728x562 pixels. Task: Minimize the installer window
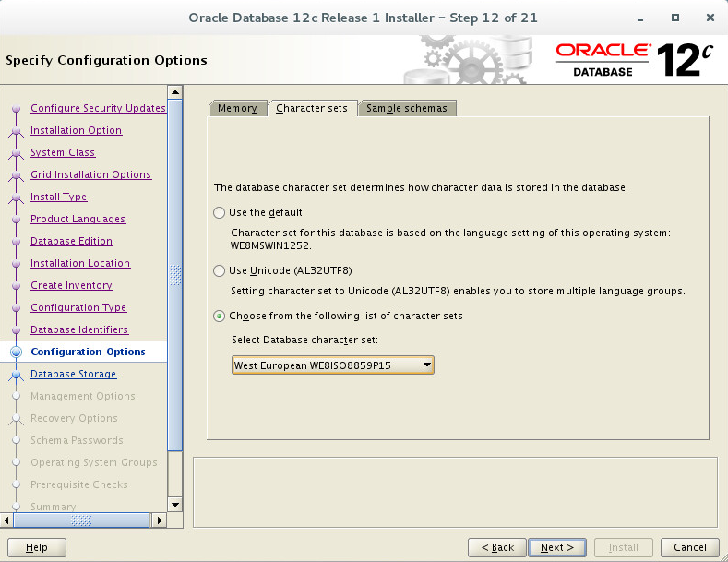click(x=640, y=18)
